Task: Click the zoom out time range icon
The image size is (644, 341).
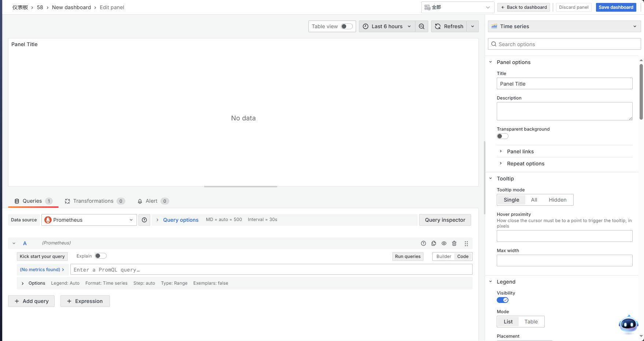Action: click(x=422, y=26)
